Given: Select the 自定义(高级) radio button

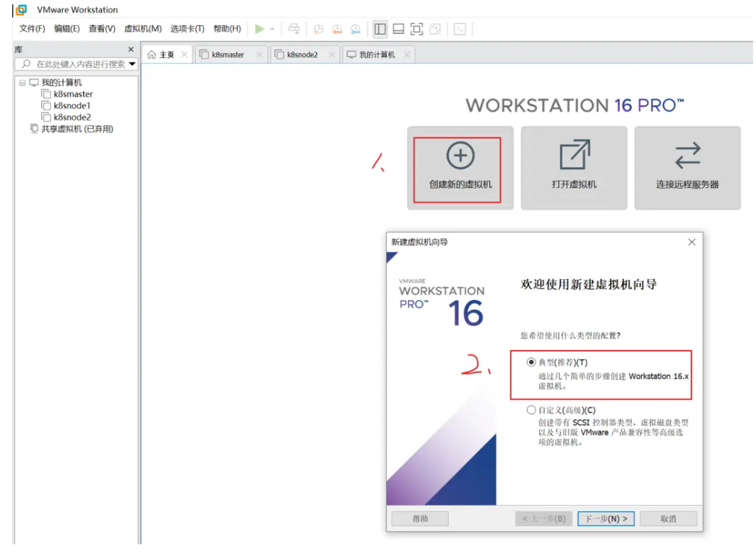Looking at the screenshot, I should tap(532, 410).
